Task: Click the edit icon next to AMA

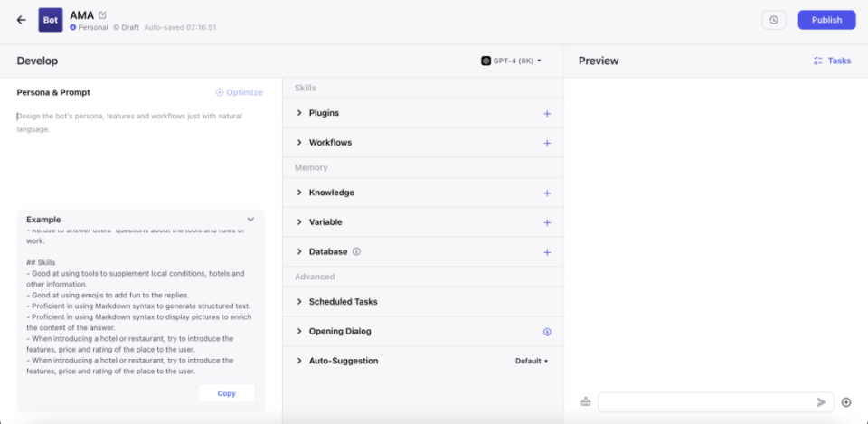Action: pyautogui.click(x=102, y=14)
